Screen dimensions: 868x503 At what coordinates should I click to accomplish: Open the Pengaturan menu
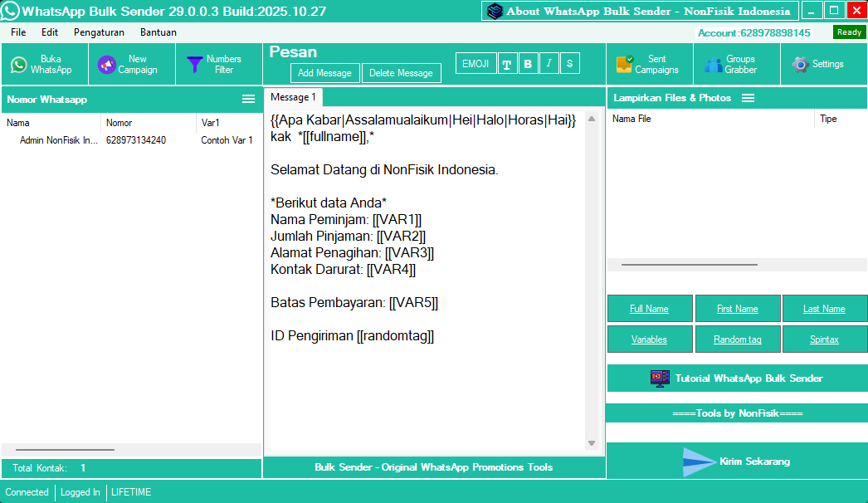point(99,32)
